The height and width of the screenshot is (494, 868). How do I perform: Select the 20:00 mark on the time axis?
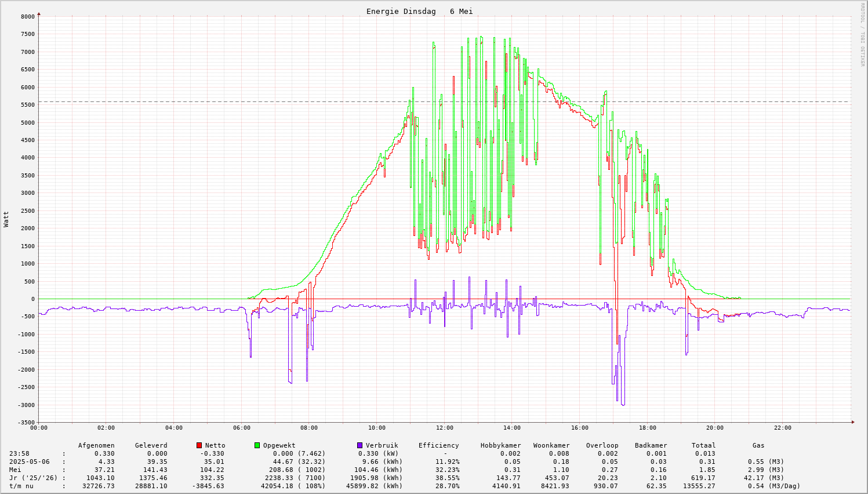pyautogui.click(x=715, y=428)
